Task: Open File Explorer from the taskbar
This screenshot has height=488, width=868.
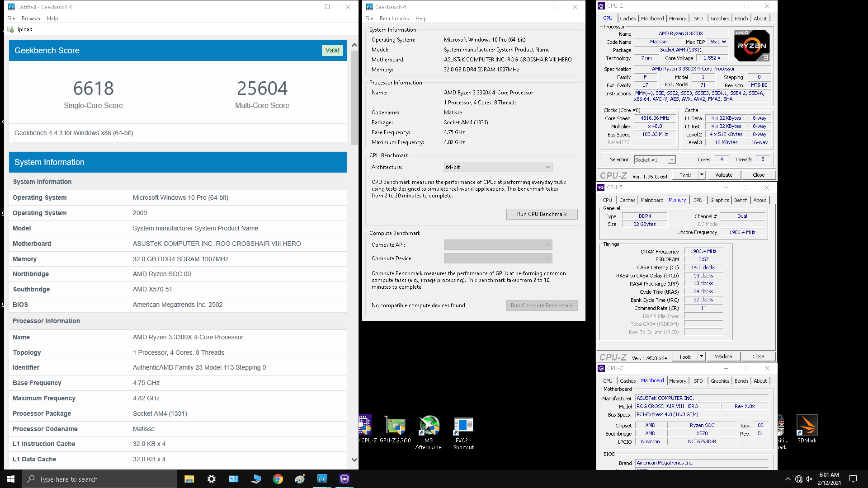Action: (189, 479)
